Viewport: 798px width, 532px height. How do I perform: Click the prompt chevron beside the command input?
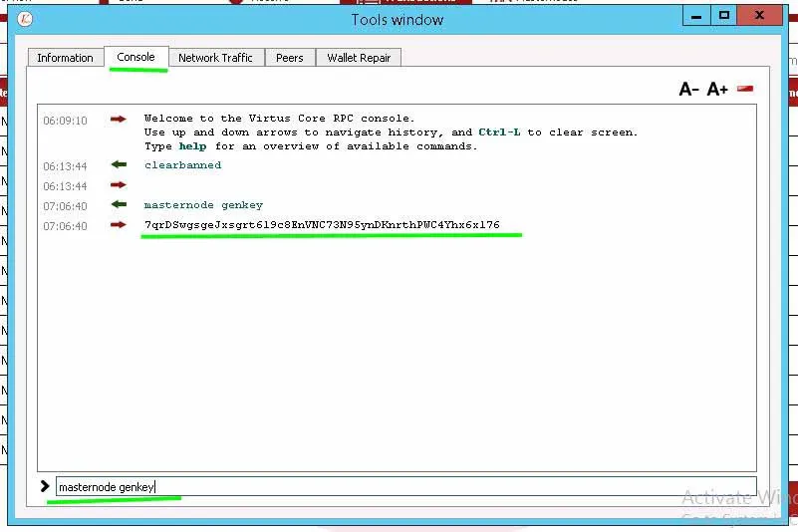pos(45,486)
